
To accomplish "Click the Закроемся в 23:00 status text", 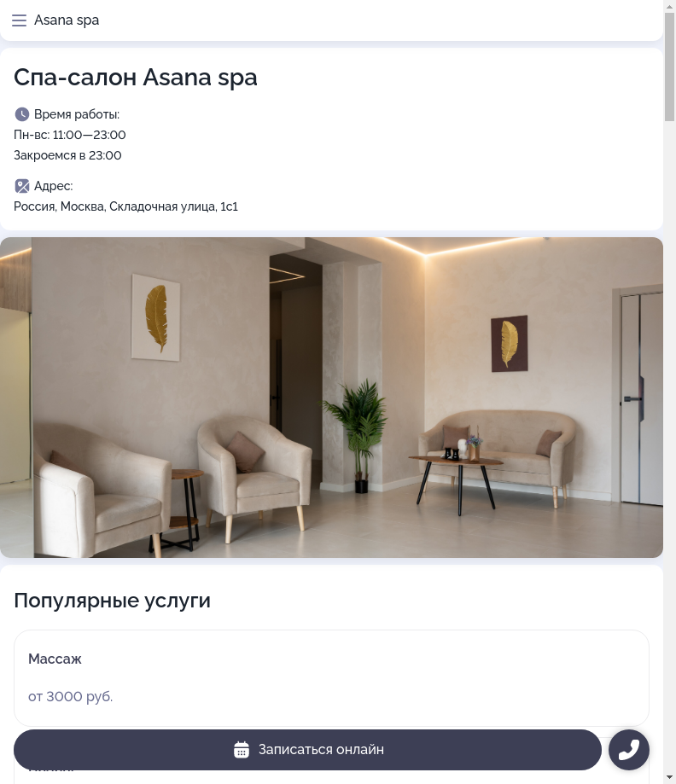I will pyautogui.click(x=67, y=155).
